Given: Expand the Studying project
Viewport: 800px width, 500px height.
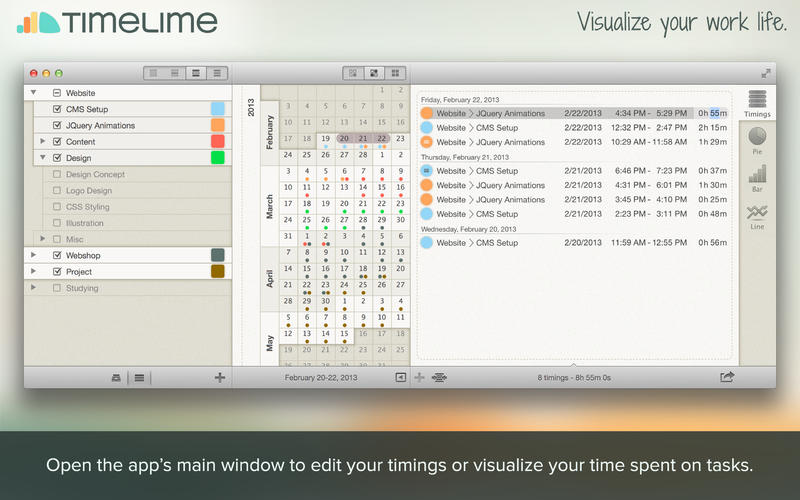Looking at the screenshot, I should click(33, 287).
